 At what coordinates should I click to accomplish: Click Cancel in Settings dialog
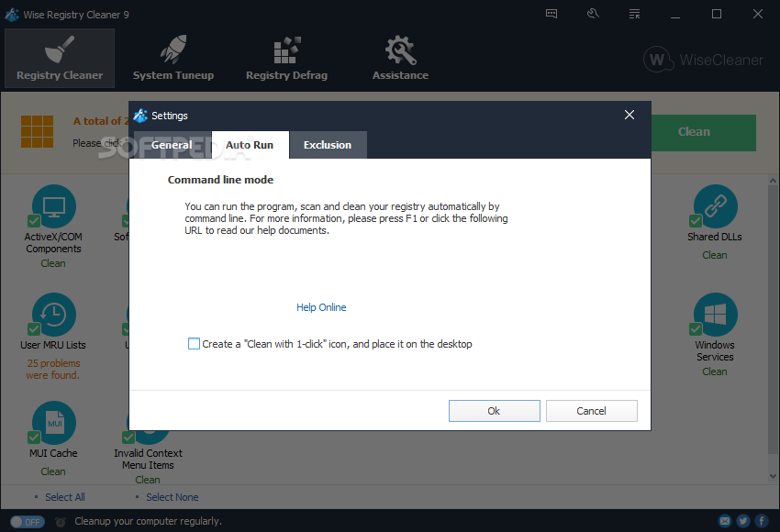[x=592, y=411]
